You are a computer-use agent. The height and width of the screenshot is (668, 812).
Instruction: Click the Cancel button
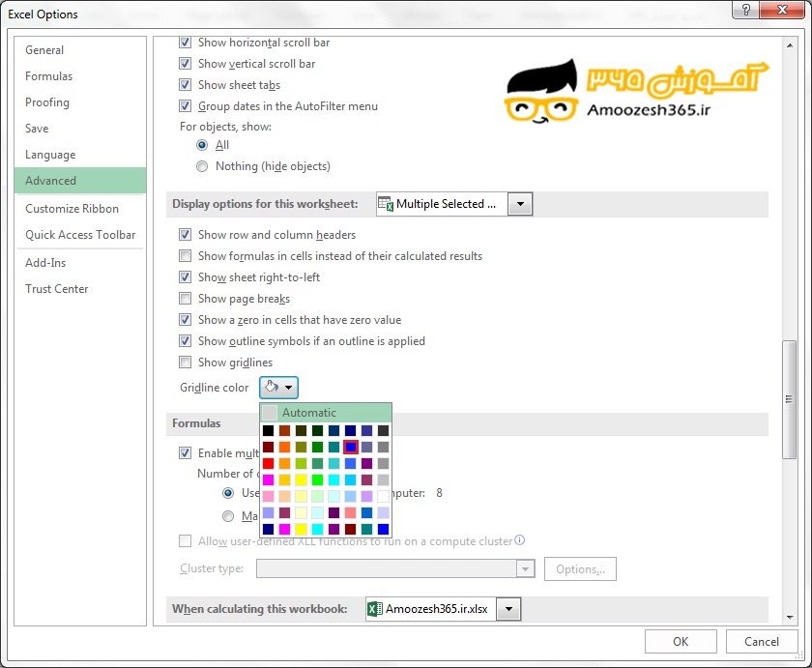pyautogui.click(x=762, y=641)
